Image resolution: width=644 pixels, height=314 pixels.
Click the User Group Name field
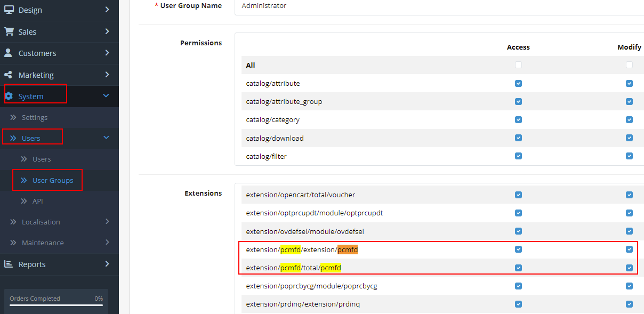pyautogui.click(x=439, y=6)
